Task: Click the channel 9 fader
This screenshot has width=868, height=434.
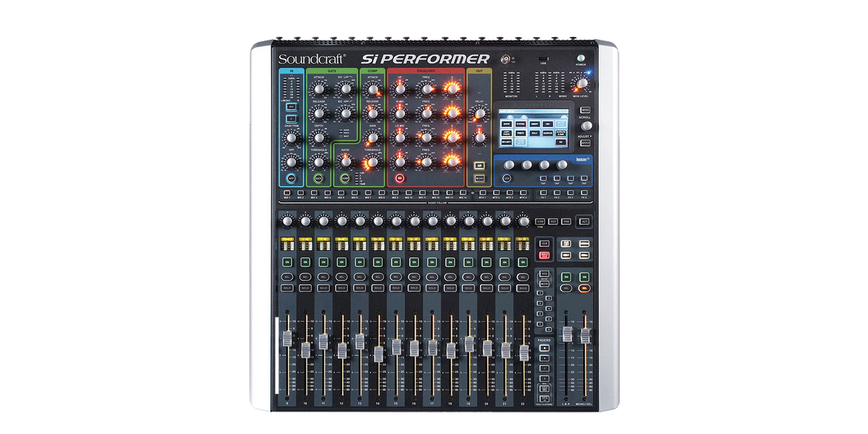Action: pos(287,339)
